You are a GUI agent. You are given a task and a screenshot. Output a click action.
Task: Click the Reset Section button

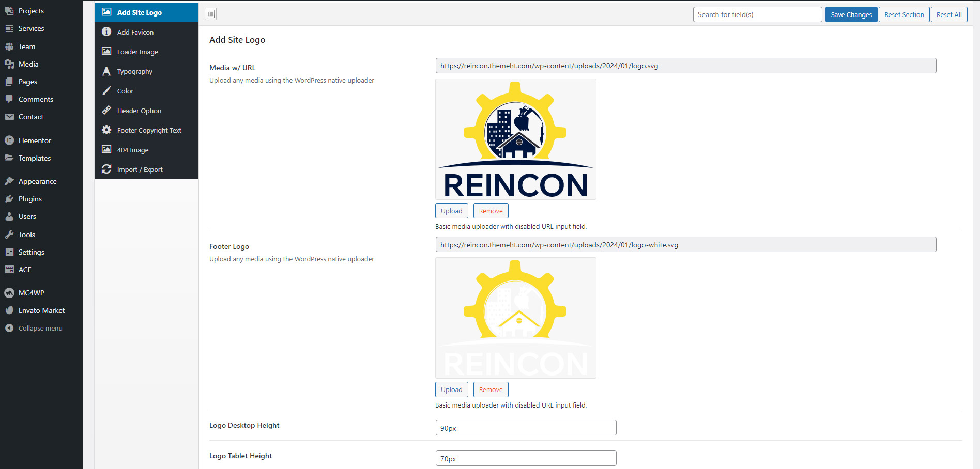click(904, 14)
